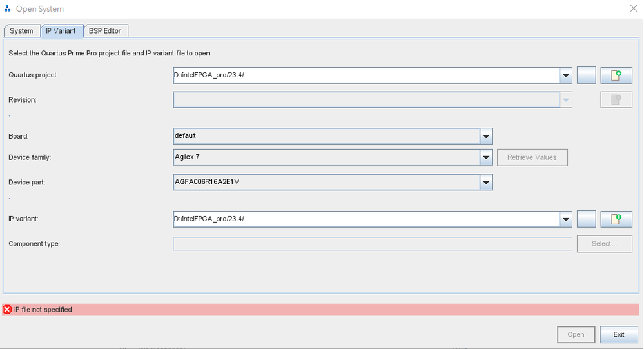Viewport: 644px width, 349px height.
Task: Browse for IP variant with ellipsis button
Action: 586,219
